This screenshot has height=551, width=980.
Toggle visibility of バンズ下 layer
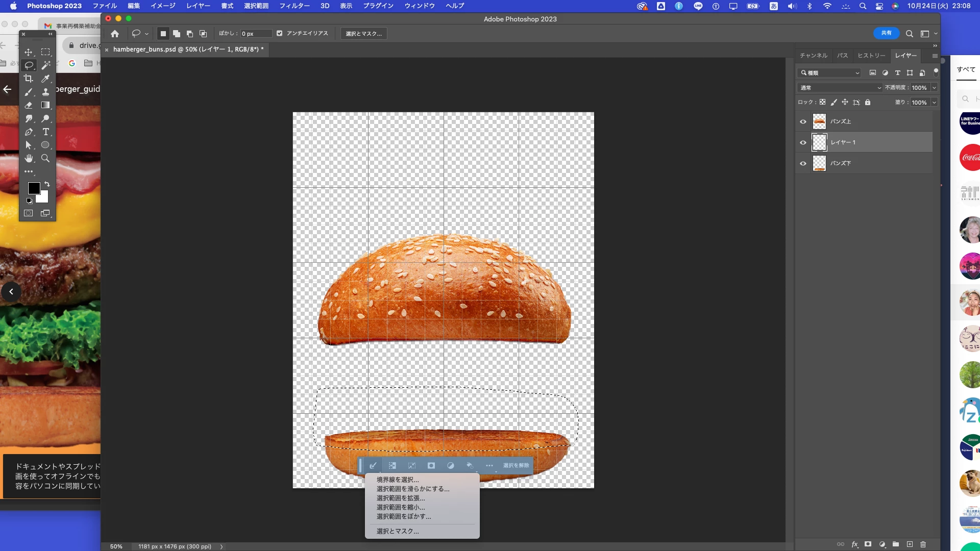click(803, 163)
